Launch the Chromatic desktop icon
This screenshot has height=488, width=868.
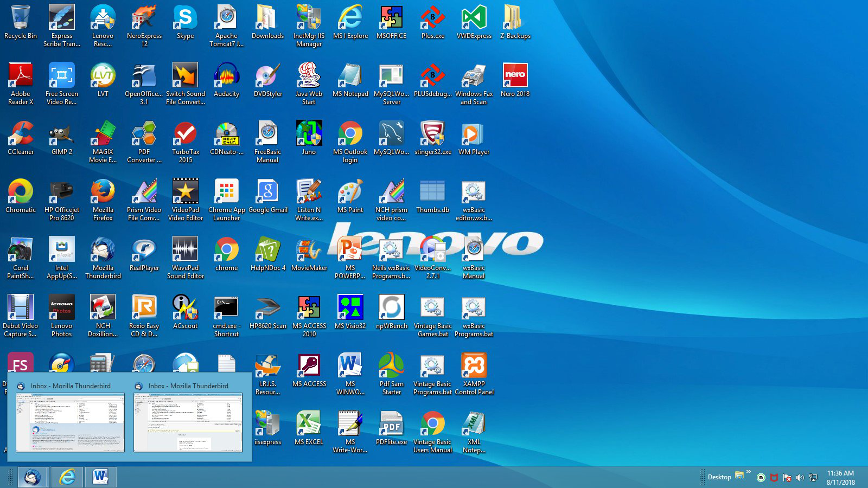[x=21, y=197]
